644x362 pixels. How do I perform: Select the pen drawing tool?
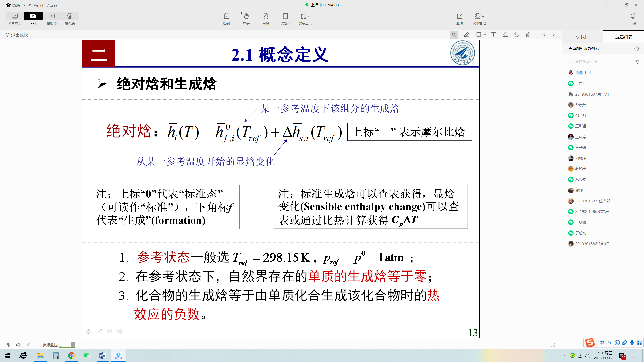click(466, 35)
